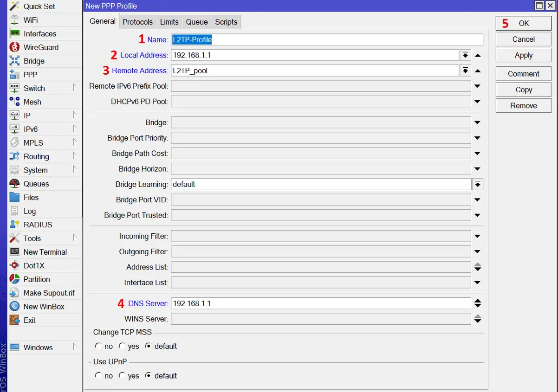The width and height of the screenshot is (558, 392).
Task: Expand the Incoming Filter field arrow
Action: [x=477, y=237]
